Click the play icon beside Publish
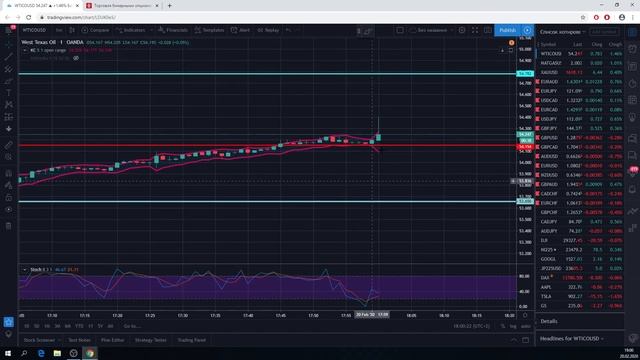640x360 pixels. 527,30
